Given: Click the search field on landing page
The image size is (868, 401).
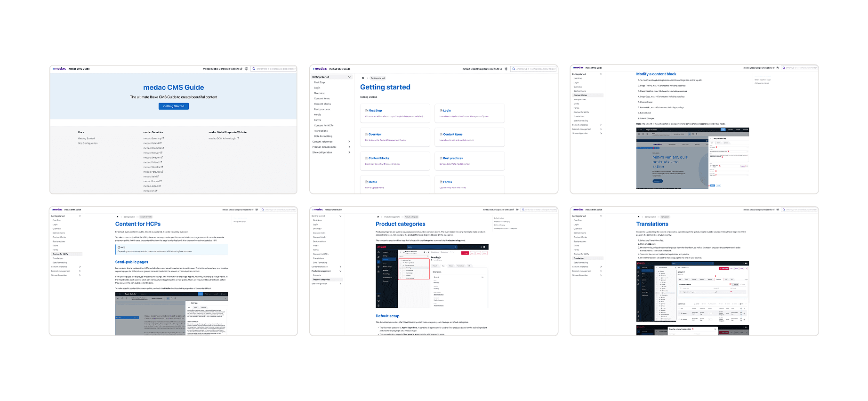Looking at the screenshot, I should 273,69.
